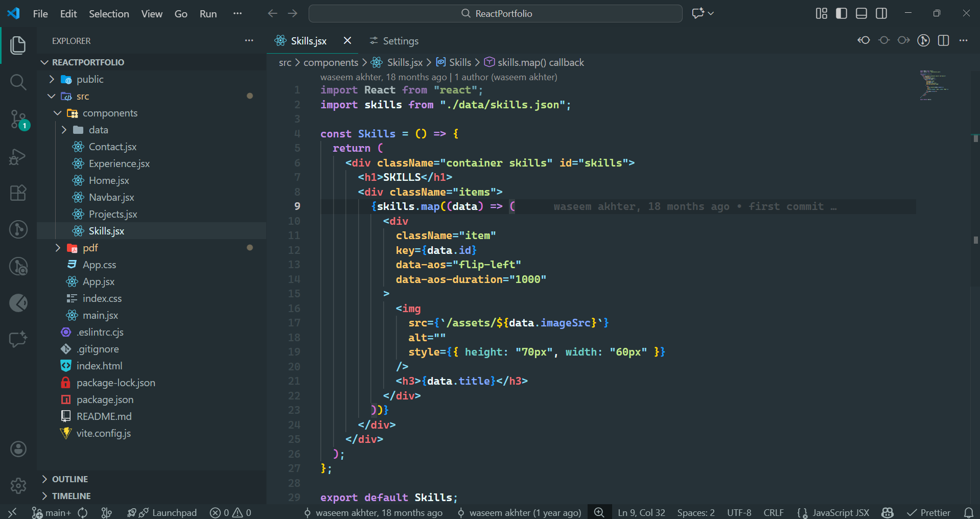
Task: Open the Source Control view showing 1 change
Action: coord(18,119)
